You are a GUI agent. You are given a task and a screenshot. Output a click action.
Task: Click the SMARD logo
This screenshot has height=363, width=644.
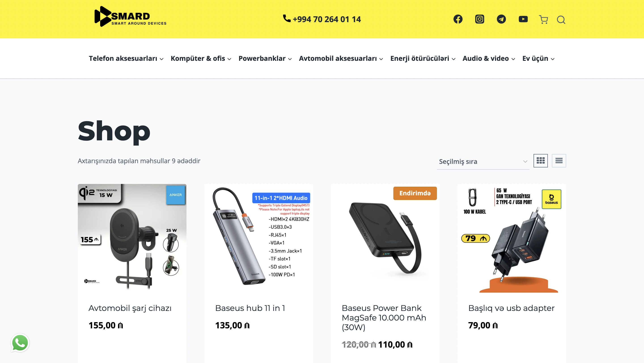[x=130, y=17]
